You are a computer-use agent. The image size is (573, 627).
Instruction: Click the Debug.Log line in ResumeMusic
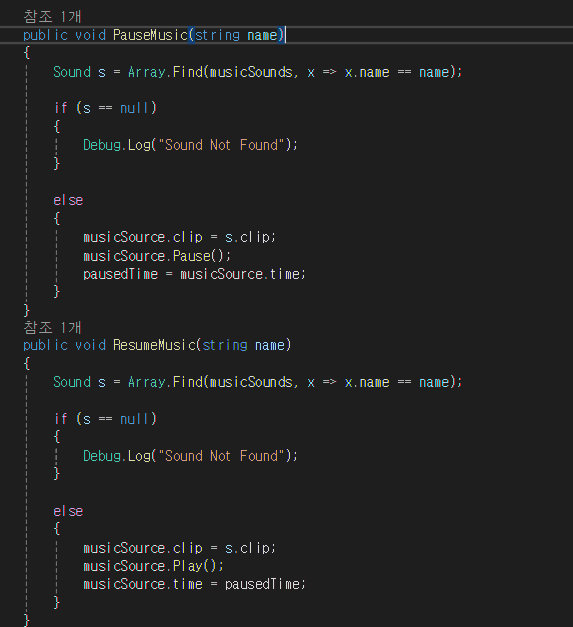190,456
